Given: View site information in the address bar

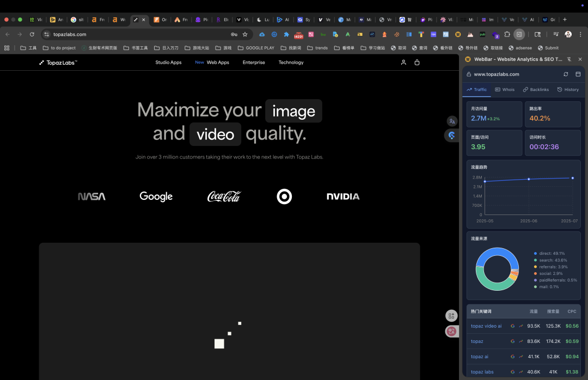Looking at the screenshot, I should pyautogui.click(x=46, y=34).
